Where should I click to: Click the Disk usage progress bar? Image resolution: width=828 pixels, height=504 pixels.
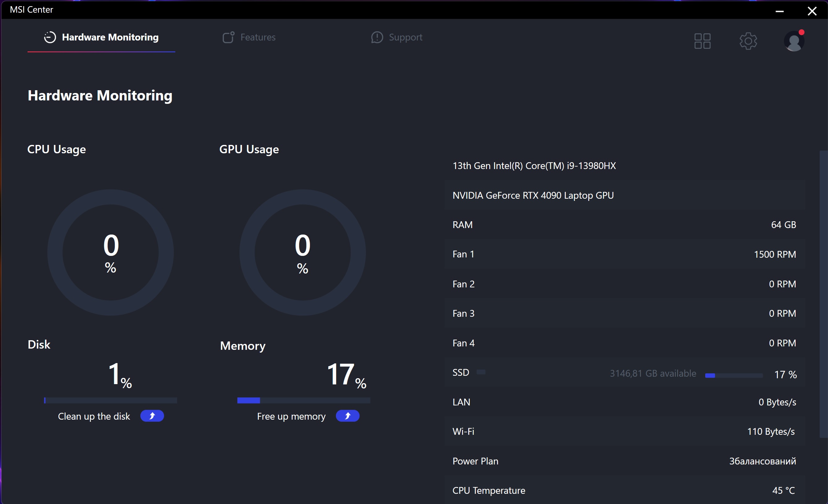(110, 400)
